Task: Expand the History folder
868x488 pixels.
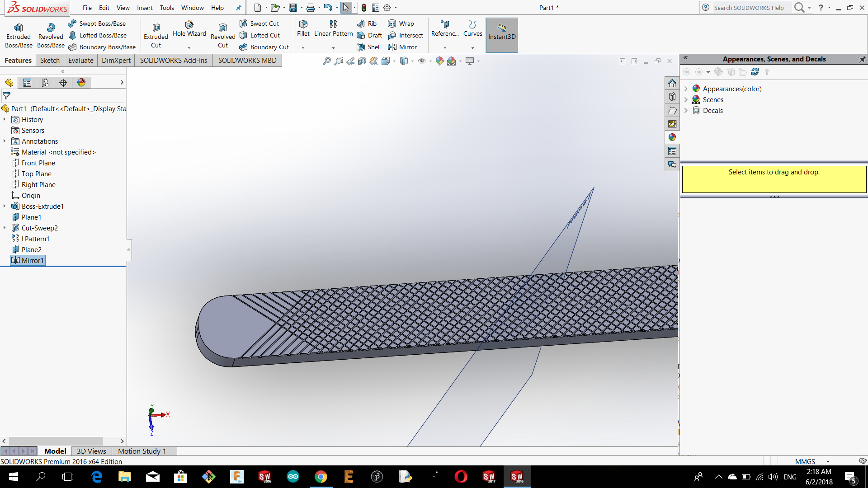Action: point(5,119)
